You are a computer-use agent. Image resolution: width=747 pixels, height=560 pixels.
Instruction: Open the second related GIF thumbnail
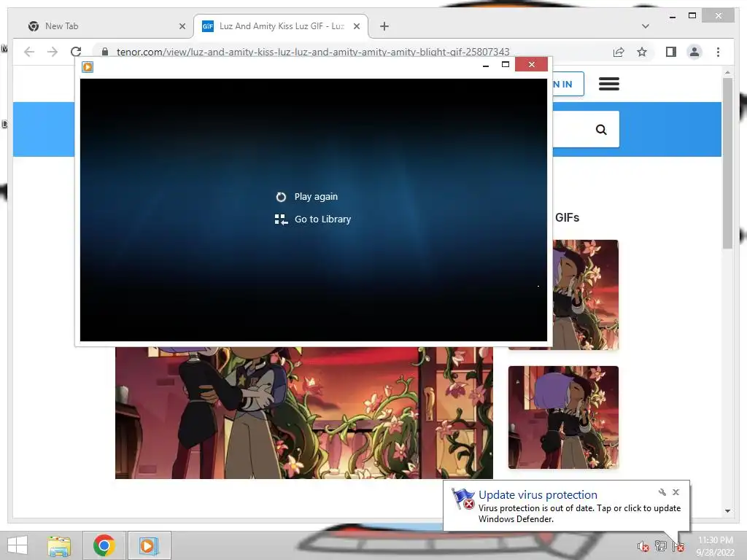(x=563, y=417)
